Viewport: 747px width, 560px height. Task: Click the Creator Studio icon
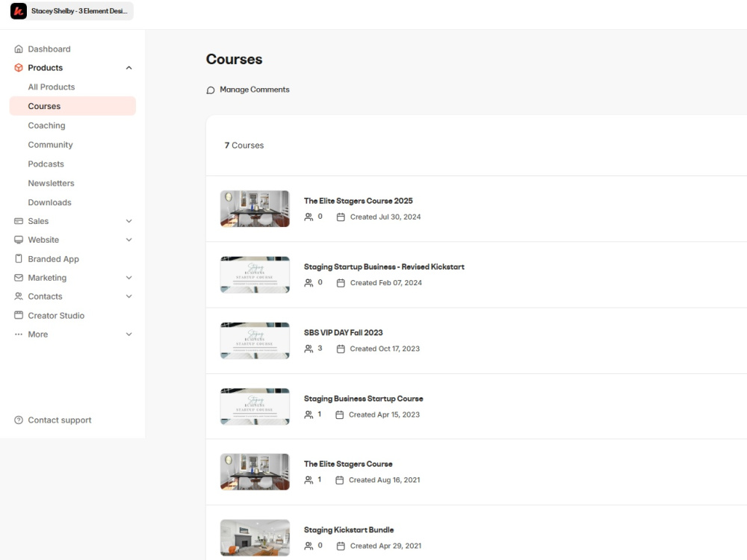19,315
